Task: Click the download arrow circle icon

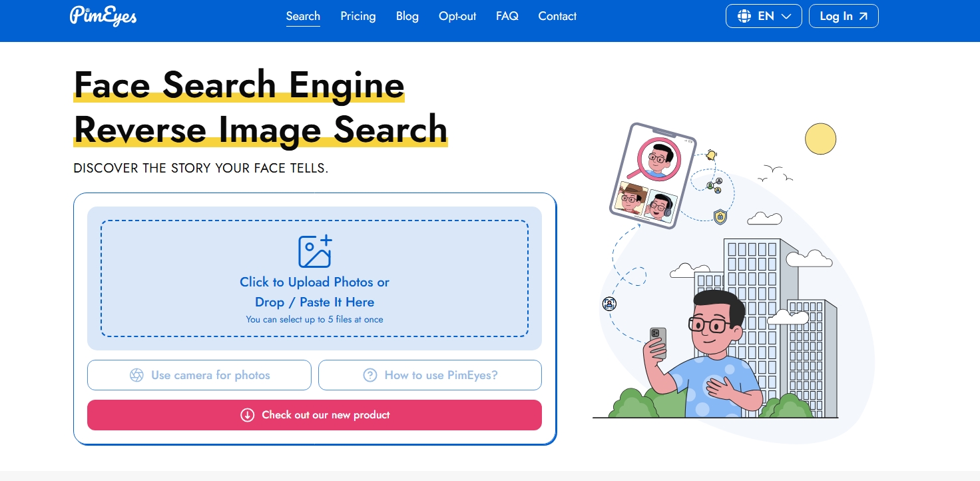Action: click(247, 415)
